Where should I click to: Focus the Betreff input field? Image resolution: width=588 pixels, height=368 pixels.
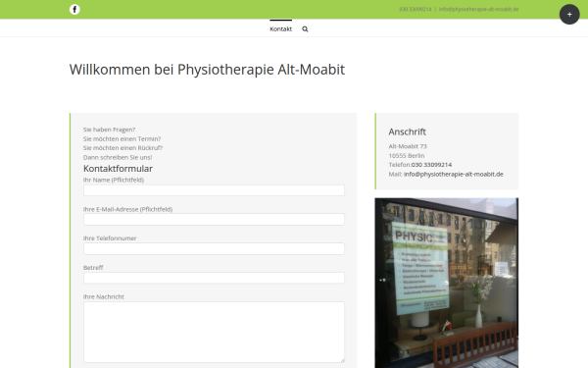pos(214,278)
